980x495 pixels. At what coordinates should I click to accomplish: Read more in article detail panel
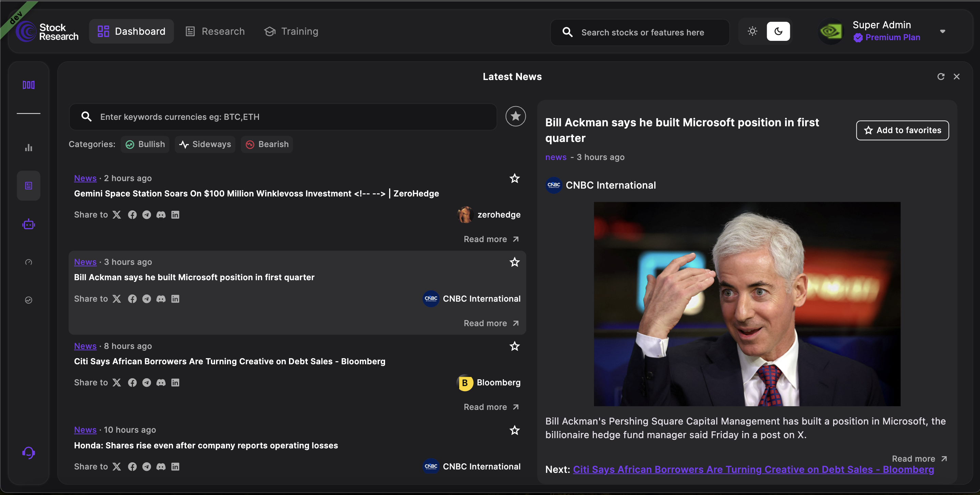click(x=919, y=459)
